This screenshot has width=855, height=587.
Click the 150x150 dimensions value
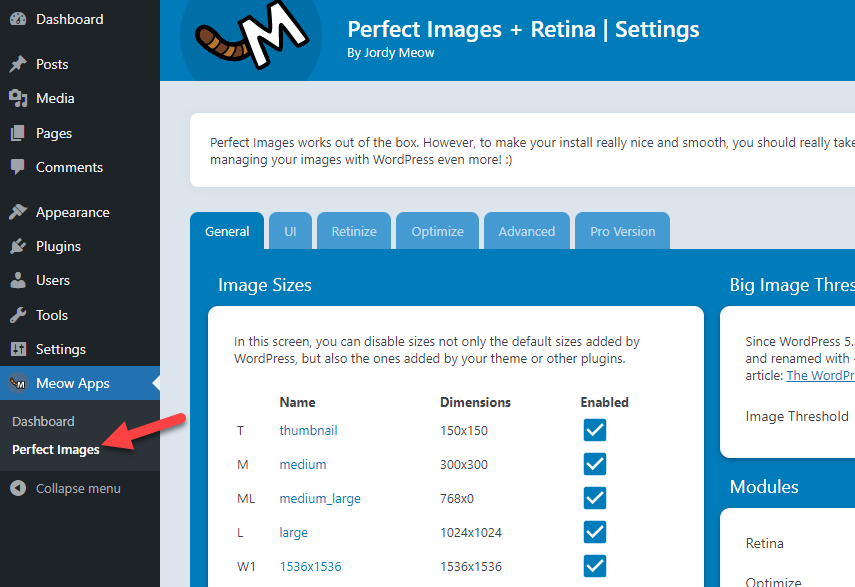pos(463,431)
